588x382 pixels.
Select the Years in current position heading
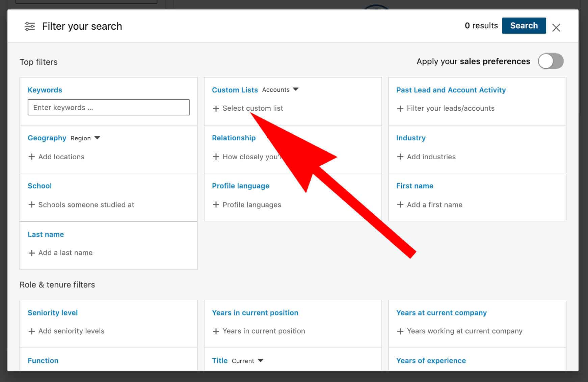coord(255,313)
